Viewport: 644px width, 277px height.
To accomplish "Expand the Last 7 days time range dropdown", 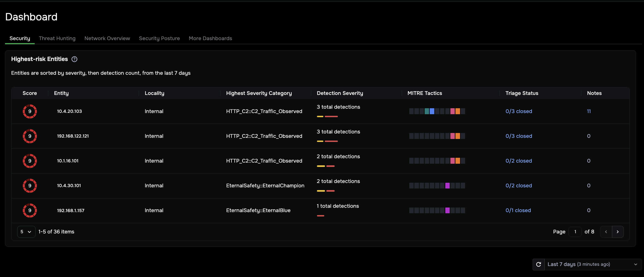I will [593, 264].
